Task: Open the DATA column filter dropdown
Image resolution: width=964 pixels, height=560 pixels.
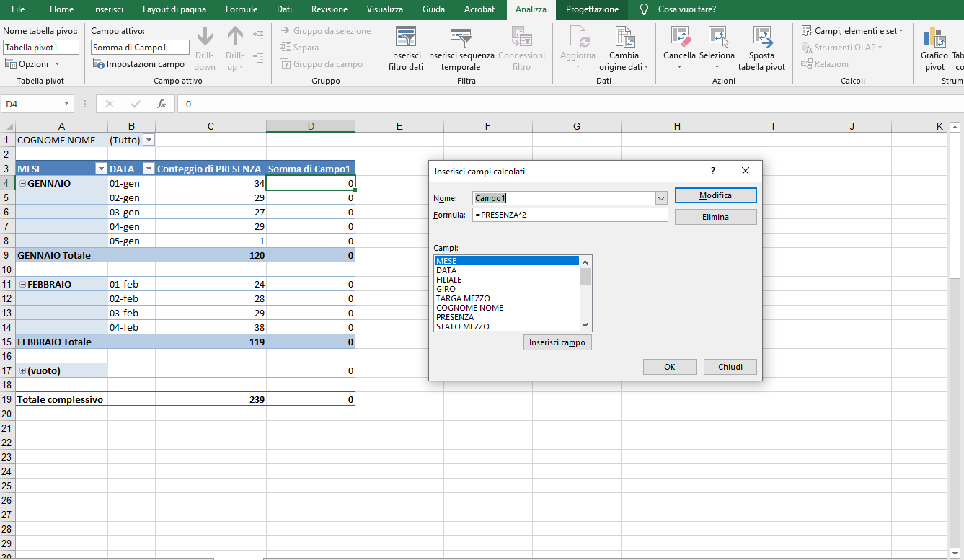Action: click(x=149, y=169)
